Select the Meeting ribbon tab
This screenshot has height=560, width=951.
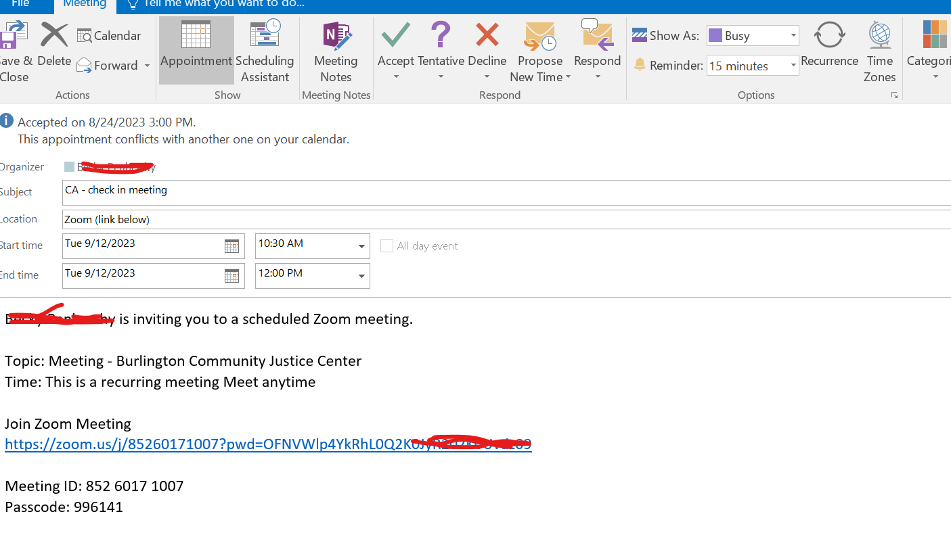[85, 4]
